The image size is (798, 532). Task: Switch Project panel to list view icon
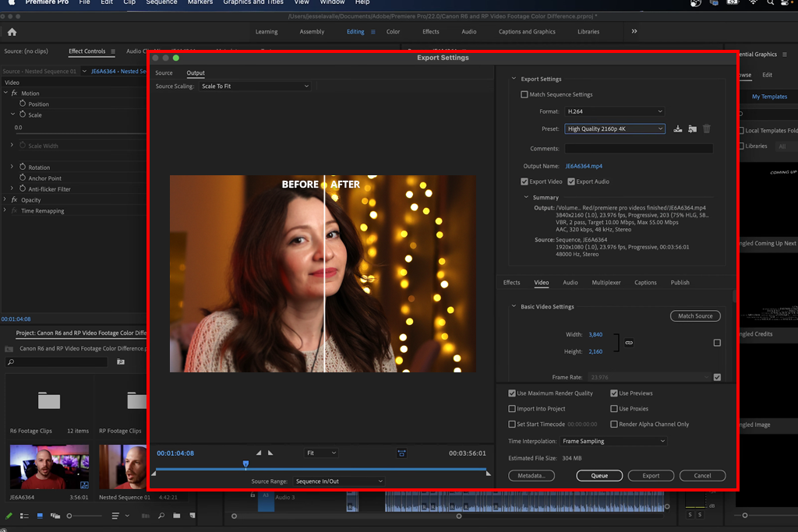(x=24, y=516)
